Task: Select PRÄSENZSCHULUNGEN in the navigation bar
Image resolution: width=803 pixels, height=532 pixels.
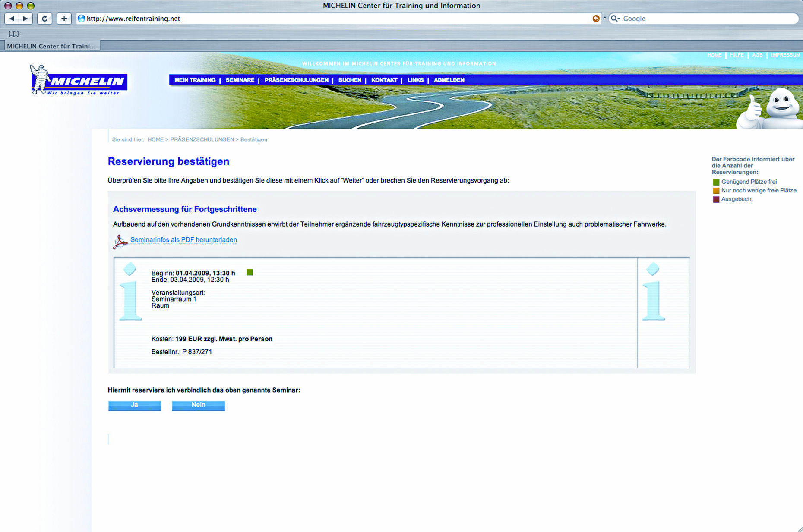Action: (296, 80)
